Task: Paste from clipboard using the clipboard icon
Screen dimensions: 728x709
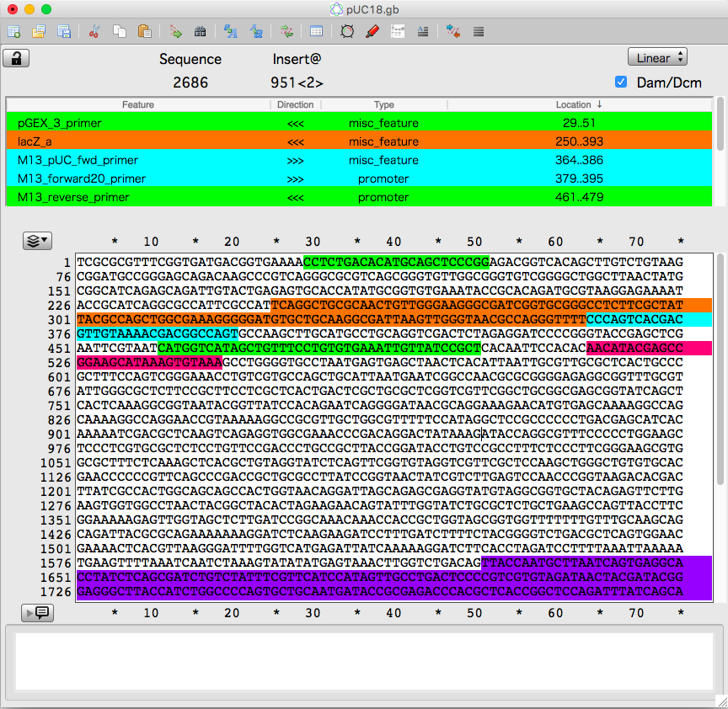Action: click(145, 31)
